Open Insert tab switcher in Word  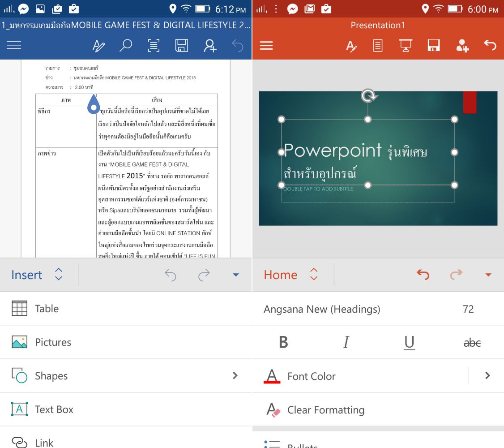[x=37, y=275]
